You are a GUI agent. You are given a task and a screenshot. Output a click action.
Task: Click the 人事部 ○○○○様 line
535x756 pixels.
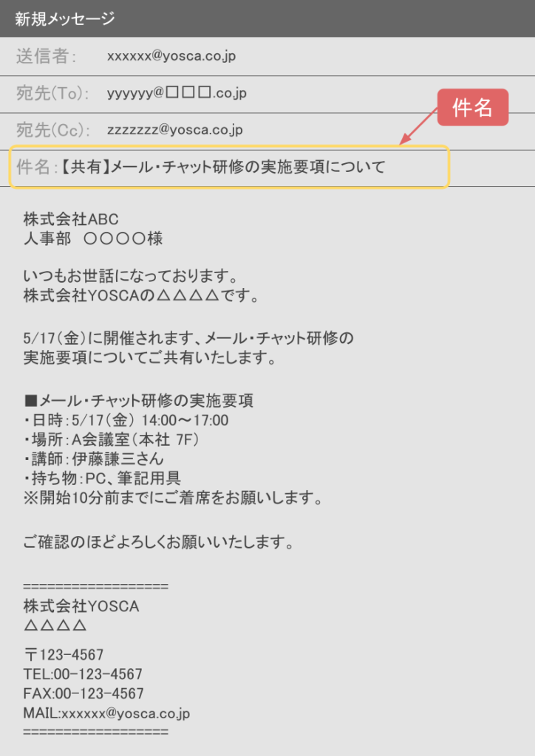point(93,238)
